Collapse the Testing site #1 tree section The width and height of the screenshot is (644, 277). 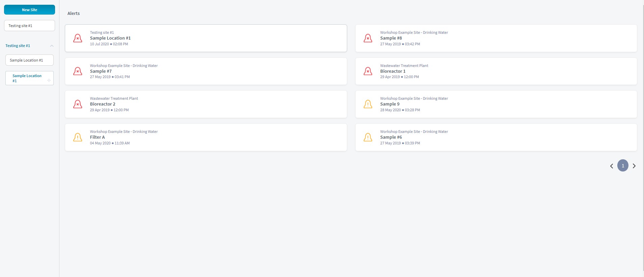52,46
